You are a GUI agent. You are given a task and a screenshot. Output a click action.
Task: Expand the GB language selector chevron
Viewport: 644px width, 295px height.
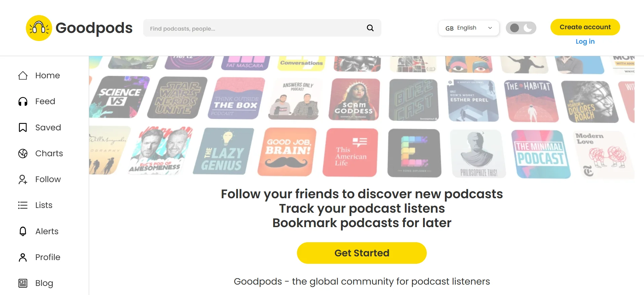[490, 28]
